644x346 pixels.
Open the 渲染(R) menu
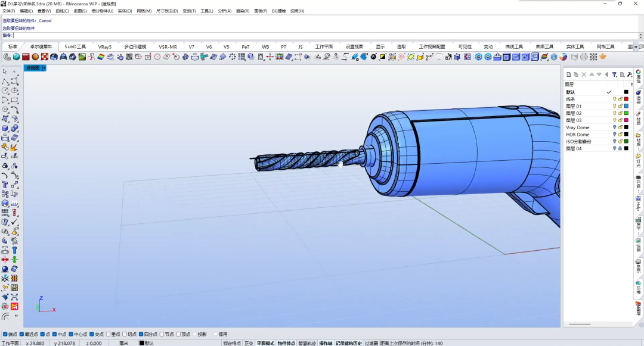[x=242, y=11]
